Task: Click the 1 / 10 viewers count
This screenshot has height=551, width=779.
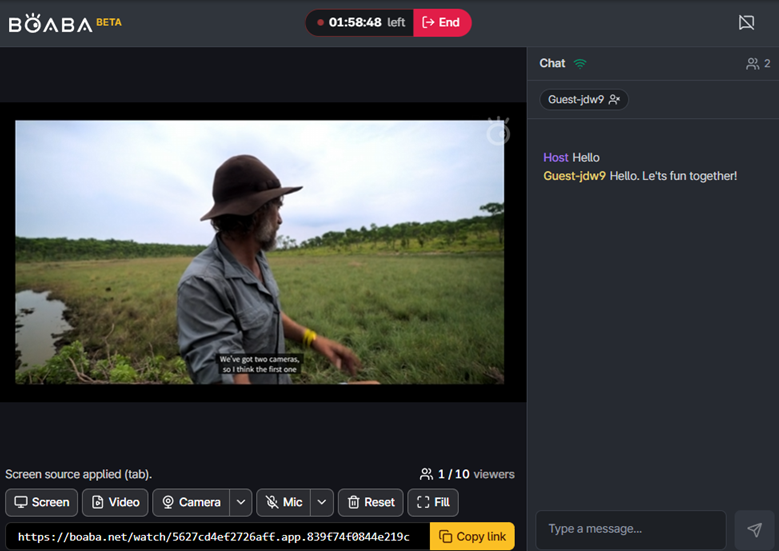Action: 467,474
